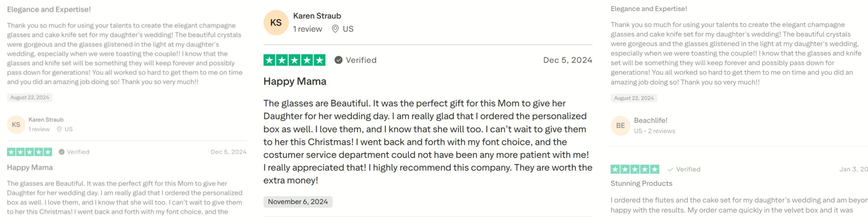This screenshot has height=217, width=868.
Task: Click the Dec 5, 2024 date in the enlarged review
Action: pyautogui.click(x=567, y=60)
